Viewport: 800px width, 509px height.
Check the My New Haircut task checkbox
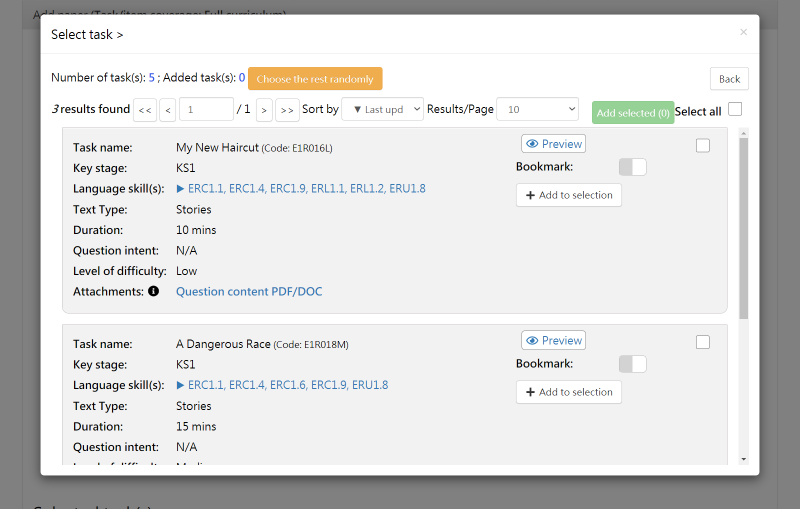tap(703, 146)
